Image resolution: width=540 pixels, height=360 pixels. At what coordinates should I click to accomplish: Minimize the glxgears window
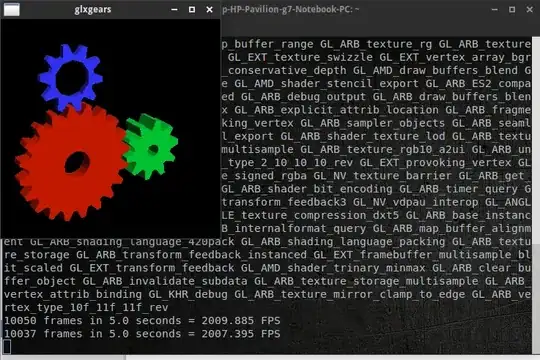coord(174,10)
